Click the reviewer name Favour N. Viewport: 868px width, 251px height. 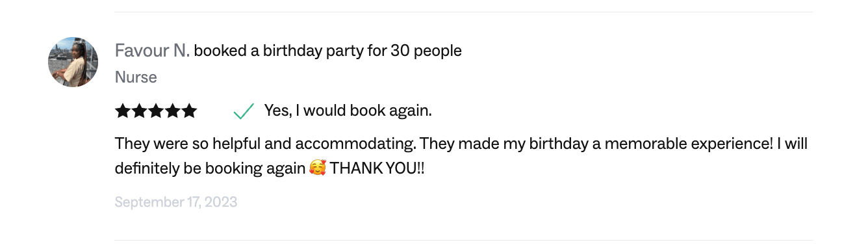152,51
